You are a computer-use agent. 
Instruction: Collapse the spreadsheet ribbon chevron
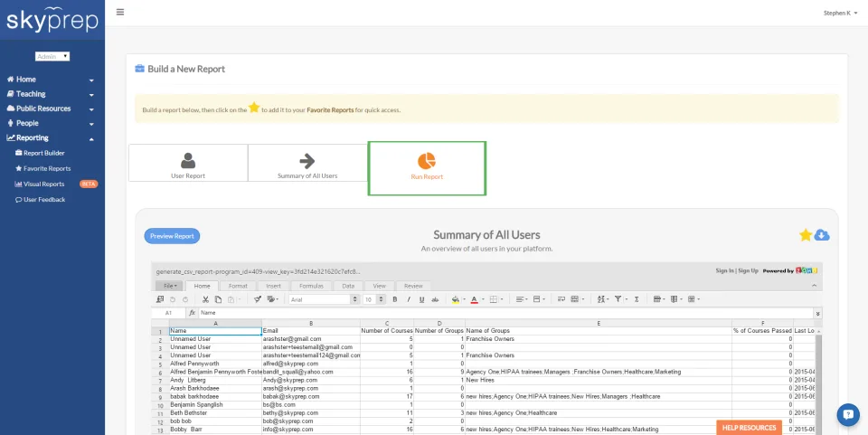pyautogui.click(x=814, y=286)
